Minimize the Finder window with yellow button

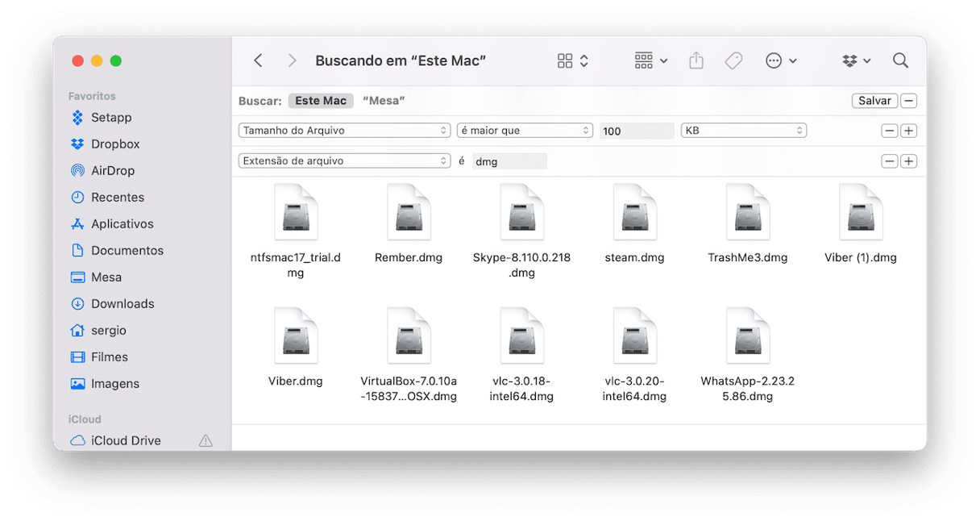[97, 60]
